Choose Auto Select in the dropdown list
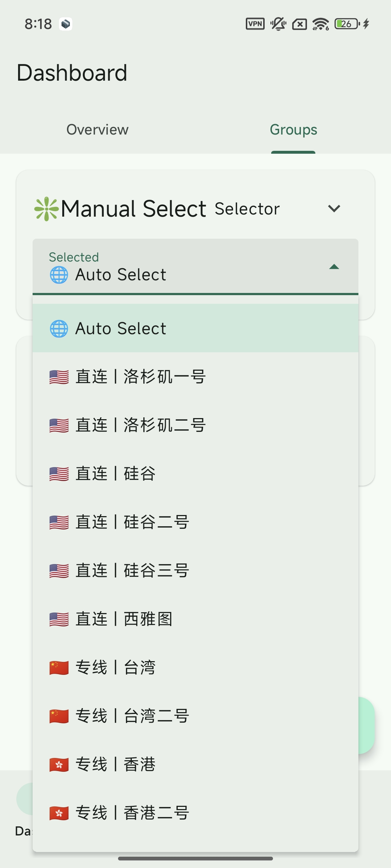The image size is (391, 868). click(x=195, y=328)
